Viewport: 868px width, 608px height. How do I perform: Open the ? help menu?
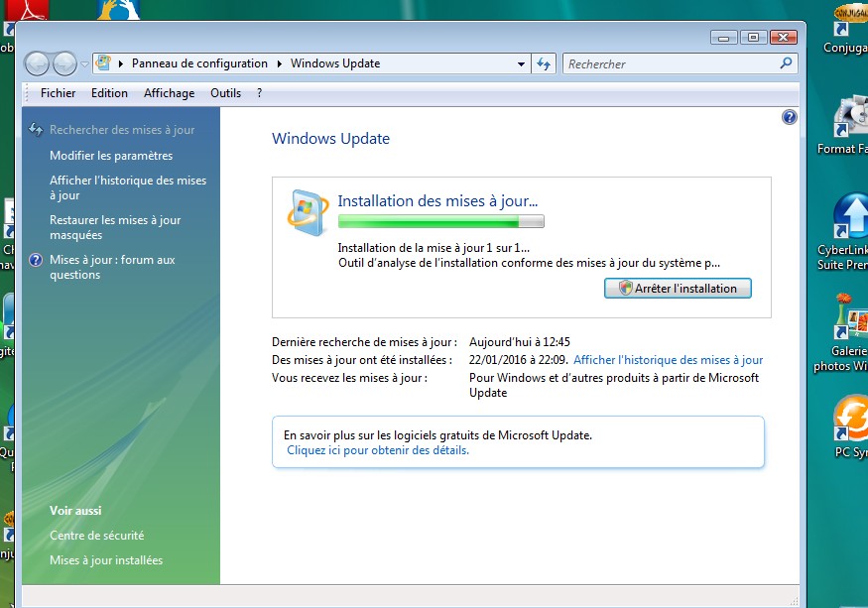(x=259, y=93)
